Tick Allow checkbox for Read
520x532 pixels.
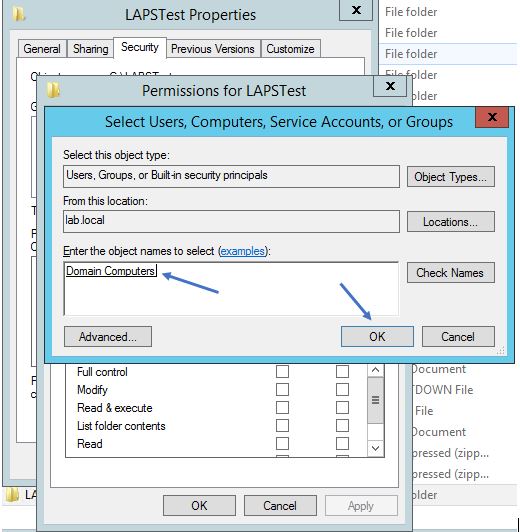(282, 443)
